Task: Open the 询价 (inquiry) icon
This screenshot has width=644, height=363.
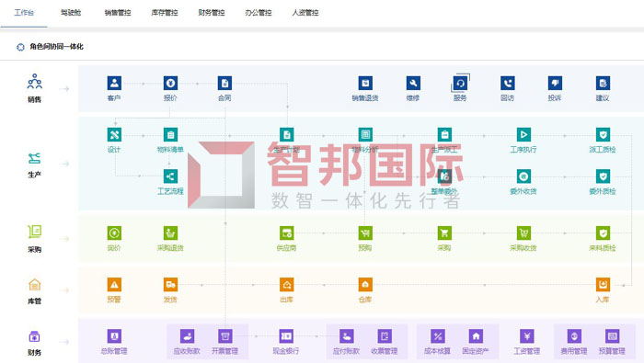Action: click(x=114, y=233)
